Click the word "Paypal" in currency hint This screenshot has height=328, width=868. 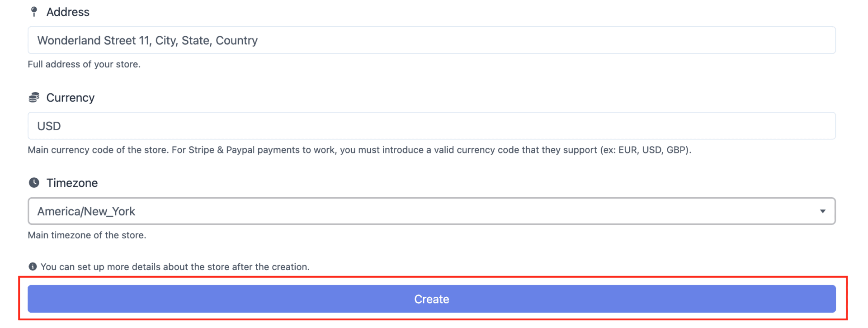tap(240, 150)
